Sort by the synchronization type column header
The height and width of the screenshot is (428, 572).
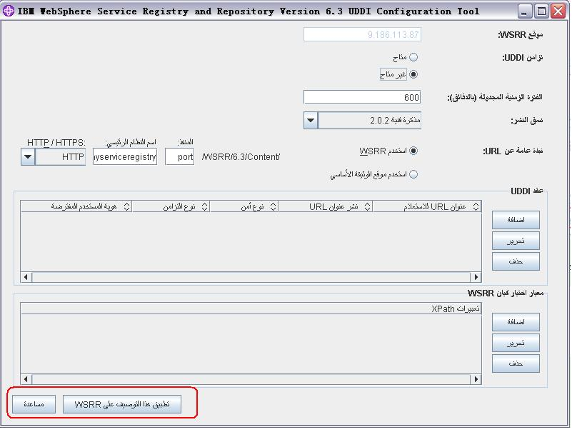[x=171, y=207]
